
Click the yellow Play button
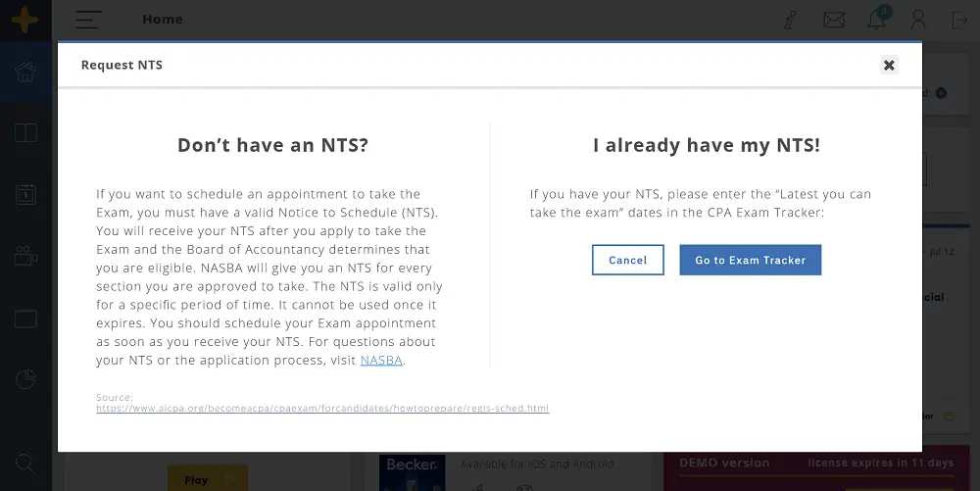tap(208, 479)
